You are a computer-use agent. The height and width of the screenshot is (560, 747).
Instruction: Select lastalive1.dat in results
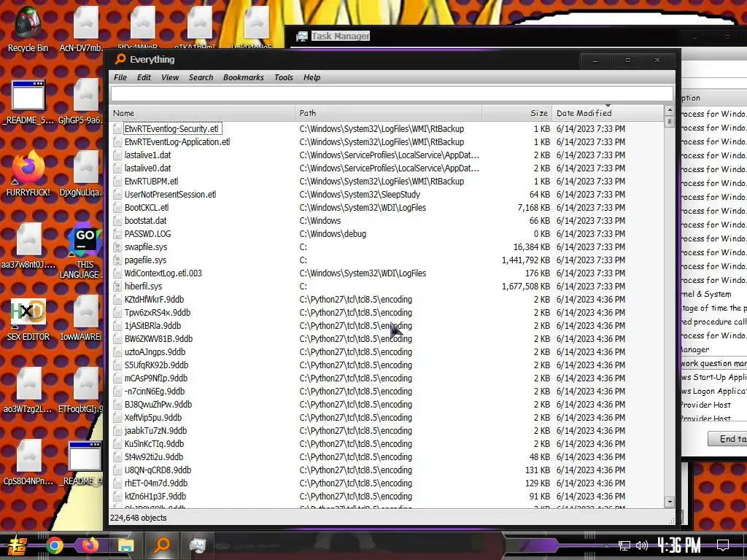[x=387, y=155]
